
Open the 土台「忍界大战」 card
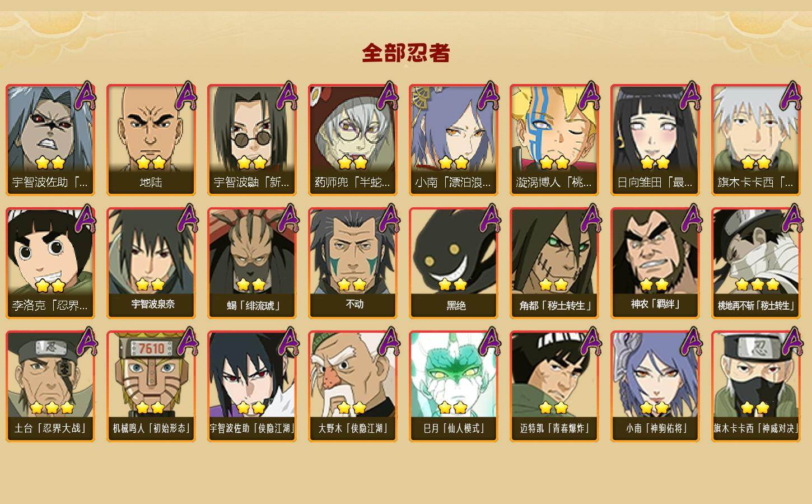point(50,386)
